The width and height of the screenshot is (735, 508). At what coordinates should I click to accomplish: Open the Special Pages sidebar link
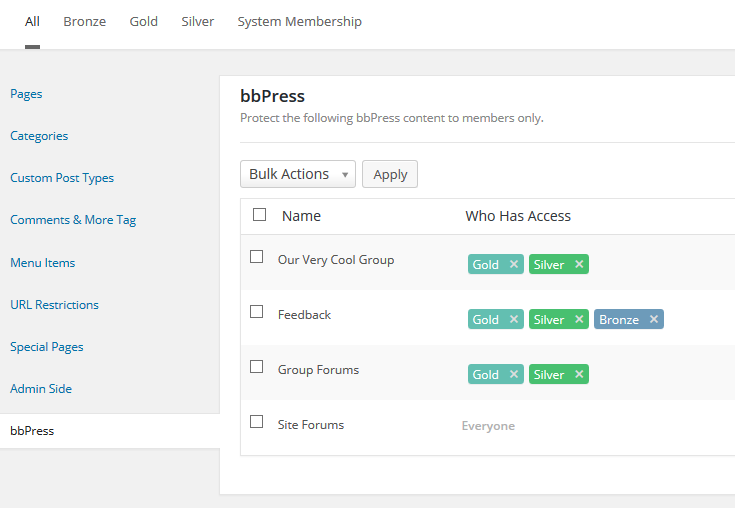click(x=47, y=347)
